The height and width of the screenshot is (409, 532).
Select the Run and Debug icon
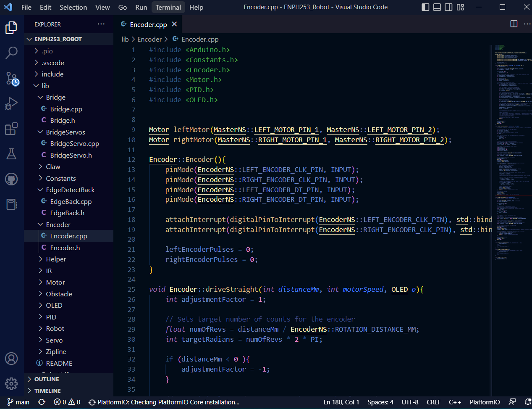click(11, 103)
